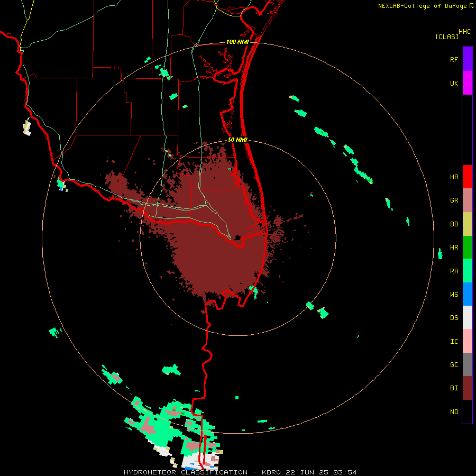Click the WS blue legend swatch
This screenshot has height=476, width=476.
coord(467,294)
